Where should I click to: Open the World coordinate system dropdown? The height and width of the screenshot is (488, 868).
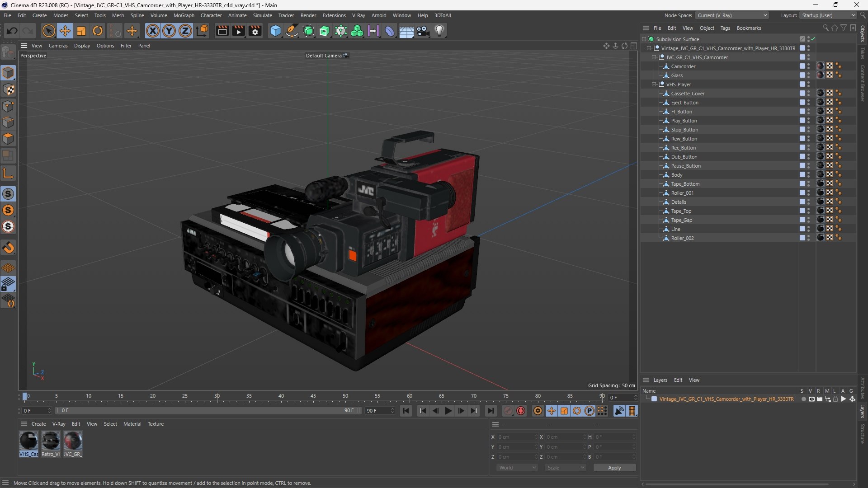pyautogui.click(x=517, y=468)
